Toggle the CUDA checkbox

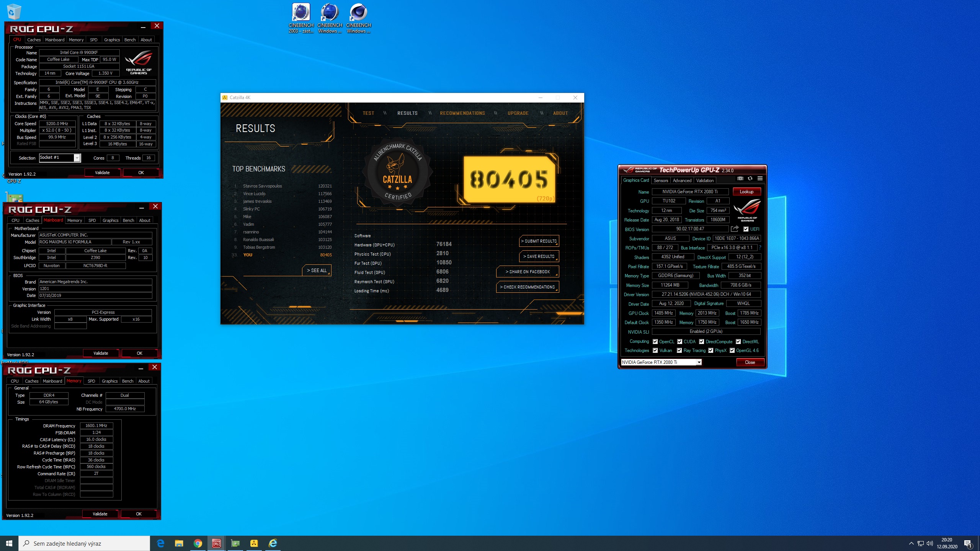[x=679, y=342]
